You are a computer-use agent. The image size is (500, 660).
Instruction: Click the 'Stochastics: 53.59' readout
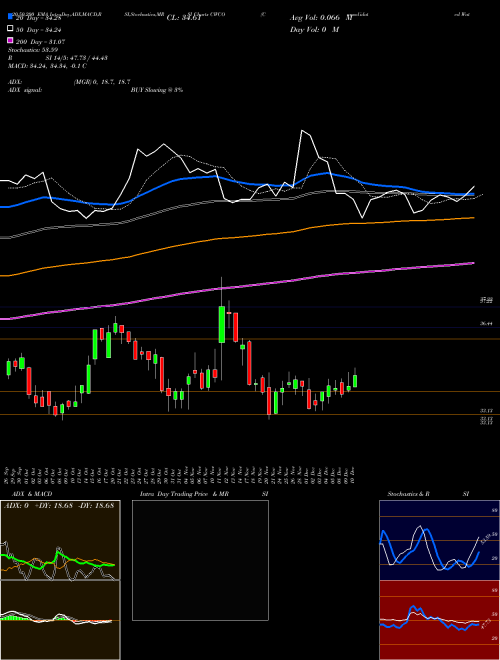33,50
